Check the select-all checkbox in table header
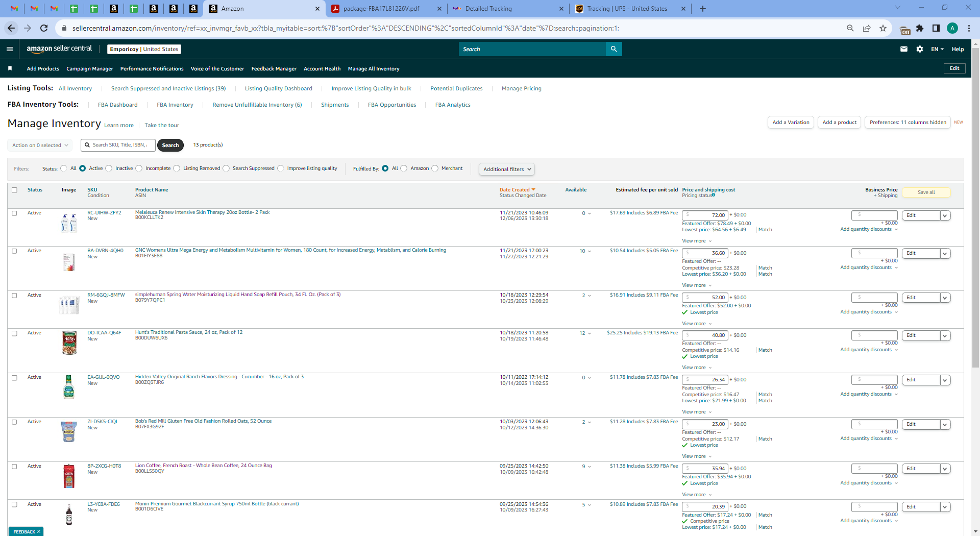The width and height of the screenshot is (980, 536). pyautogui.click(x=14, y=190)
